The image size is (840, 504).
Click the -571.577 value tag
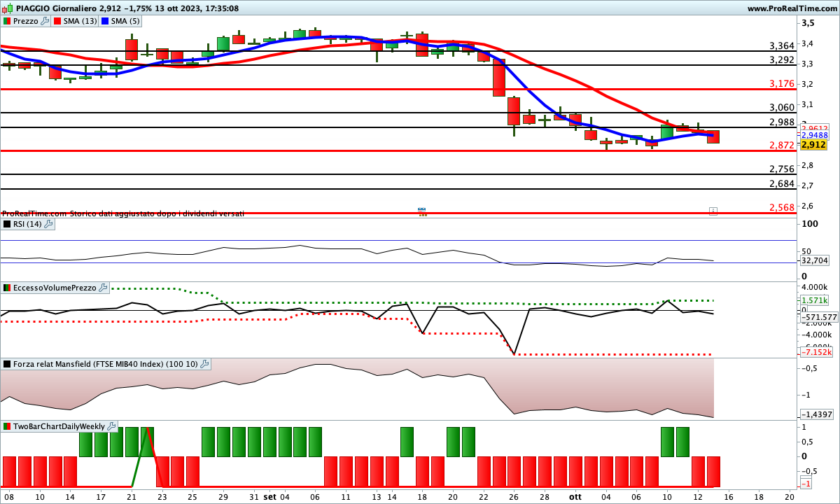(x=819, y=317)
